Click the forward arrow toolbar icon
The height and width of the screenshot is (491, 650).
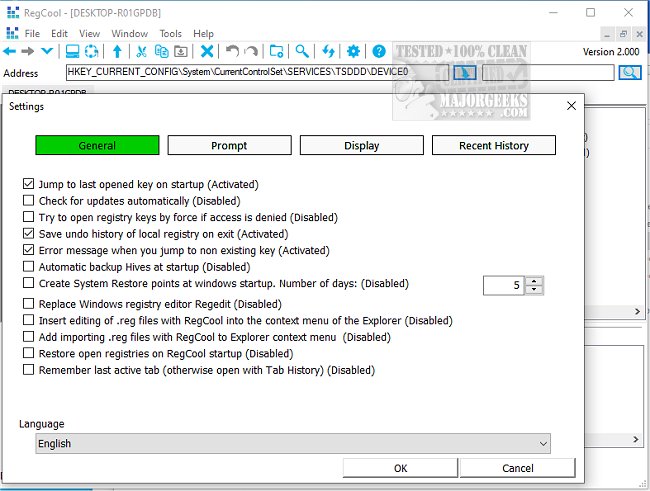28,51
